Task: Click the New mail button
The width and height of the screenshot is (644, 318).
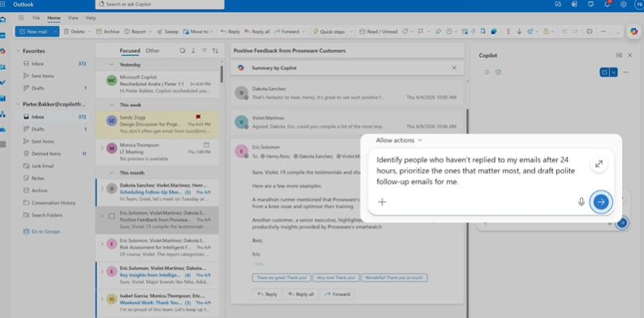Action: (x=33, y=32)
